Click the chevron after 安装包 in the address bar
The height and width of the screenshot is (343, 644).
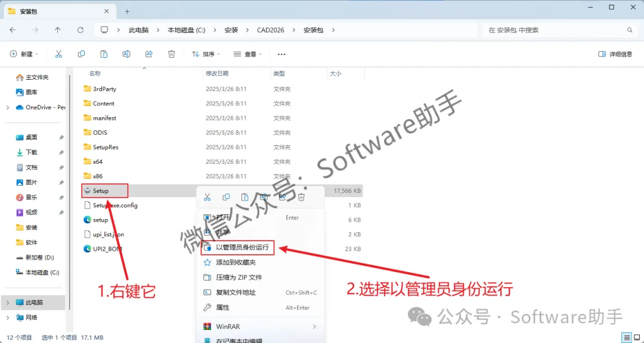[x=333, y=30]
